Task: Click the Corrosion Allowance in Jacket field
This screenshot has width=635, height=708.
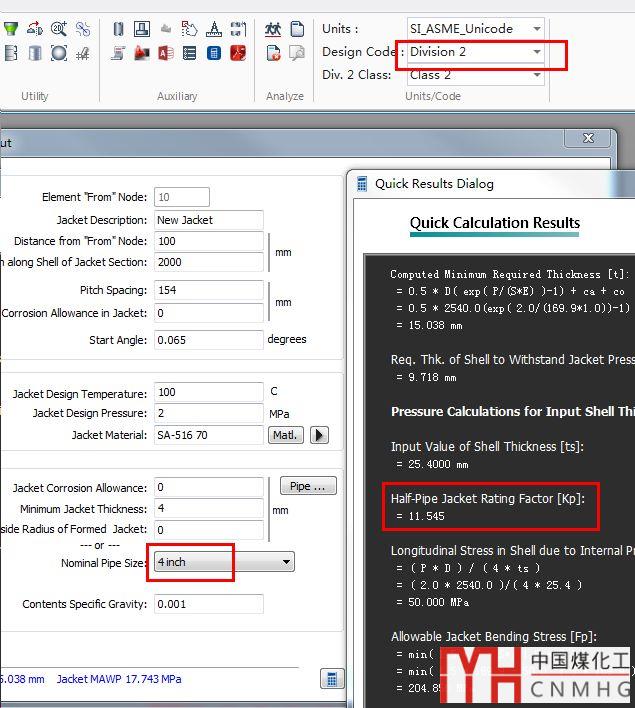Action: coord(209,313)
